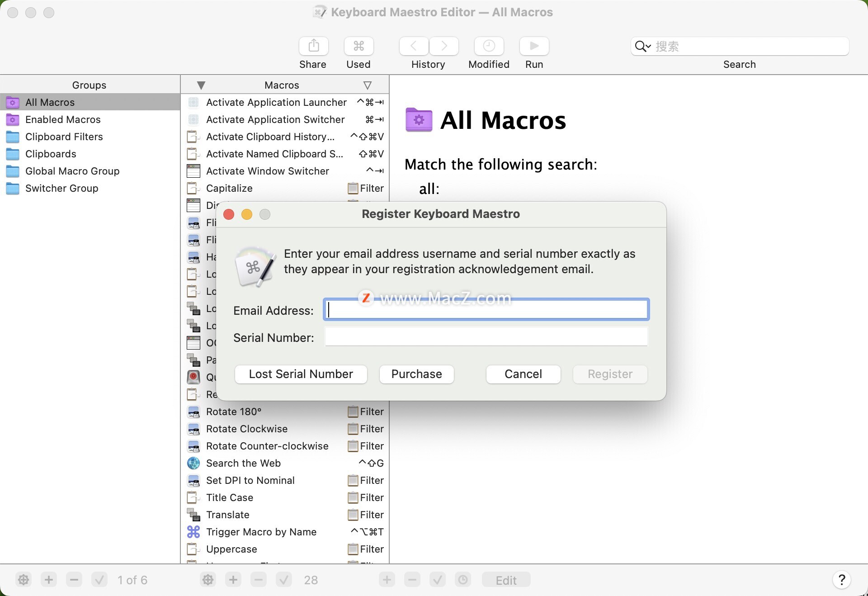Select Rotate 180° macro

tap(285, 412)
